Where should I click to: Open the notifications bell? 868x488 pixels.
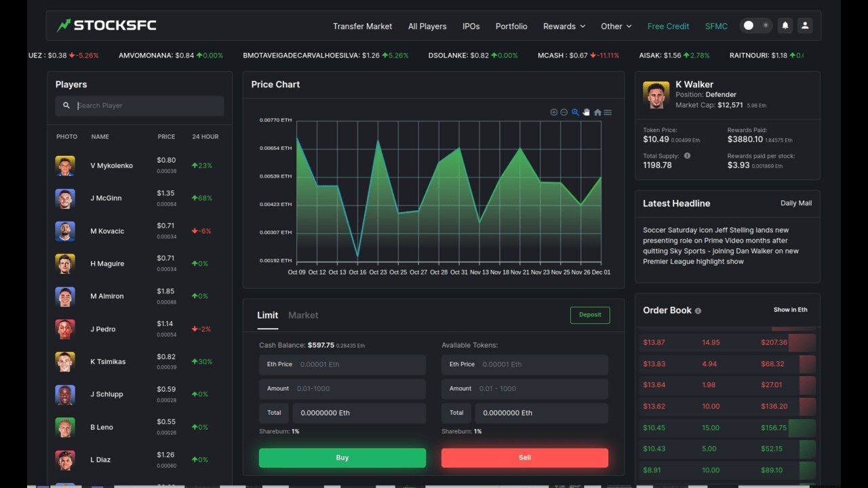click(x=785, y=26)
